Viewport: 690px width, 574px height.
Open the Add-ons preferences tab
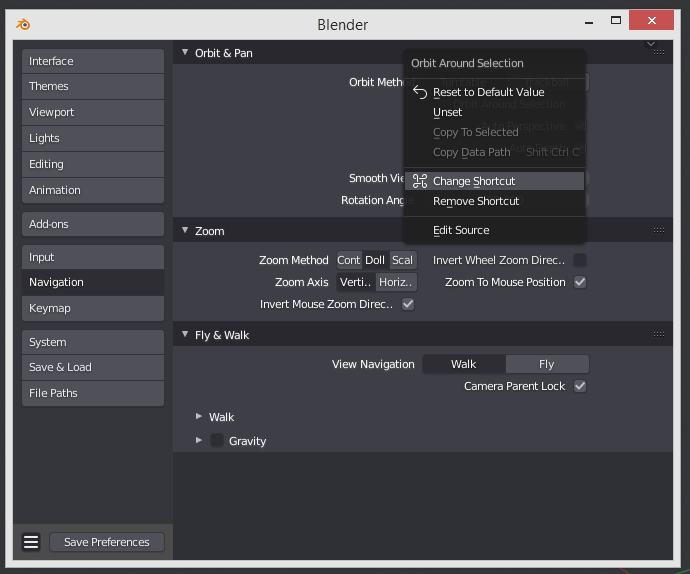pyautogui.click(x=93, y=224)
